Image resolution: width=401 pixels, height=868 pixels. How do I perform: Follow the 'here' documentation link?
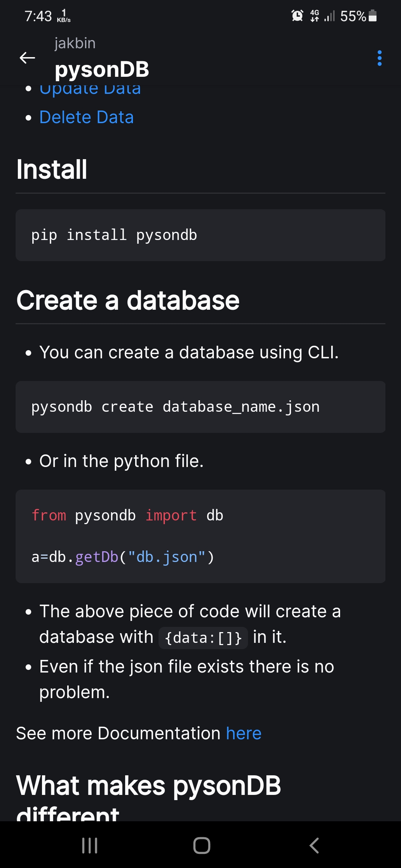click(244, 733)
